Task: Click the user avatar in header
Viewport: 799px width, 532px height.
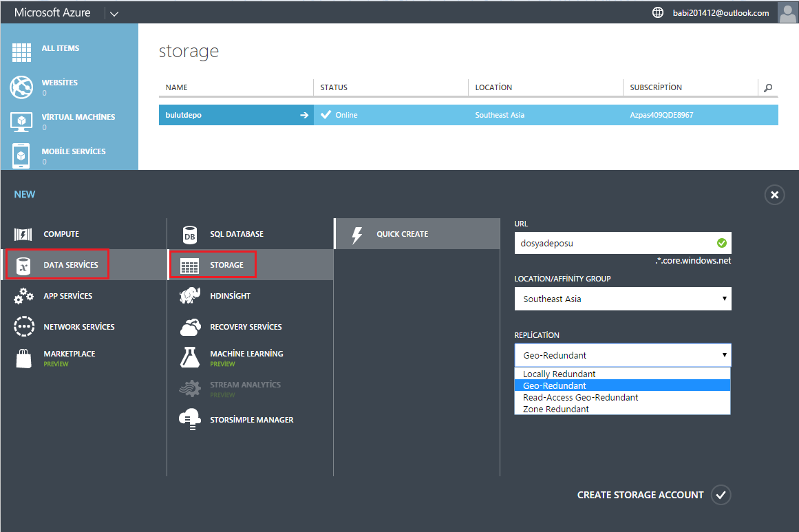Action: [788, 12]
